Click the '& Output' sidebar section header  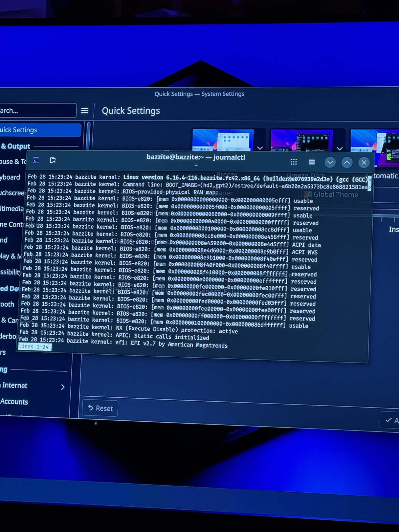pyautogui.click(x=15, y=146)
